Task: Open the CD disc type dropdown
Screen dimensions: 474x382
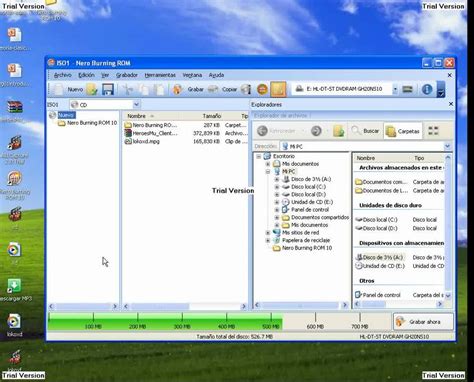Action: (136, 105)
